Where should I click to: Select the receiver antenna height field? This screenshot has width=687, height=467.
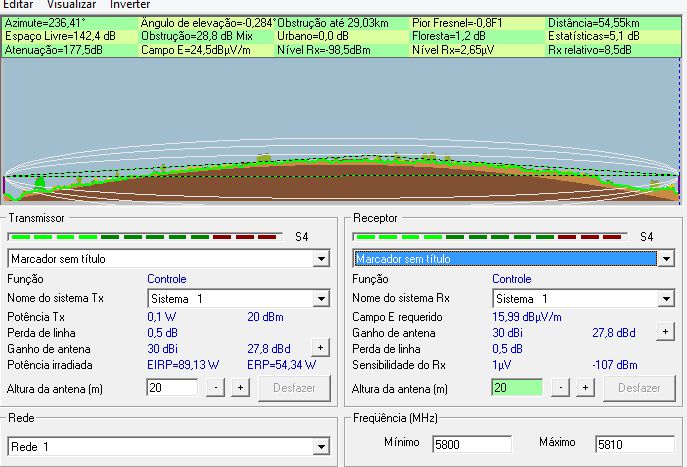point(519,388)
